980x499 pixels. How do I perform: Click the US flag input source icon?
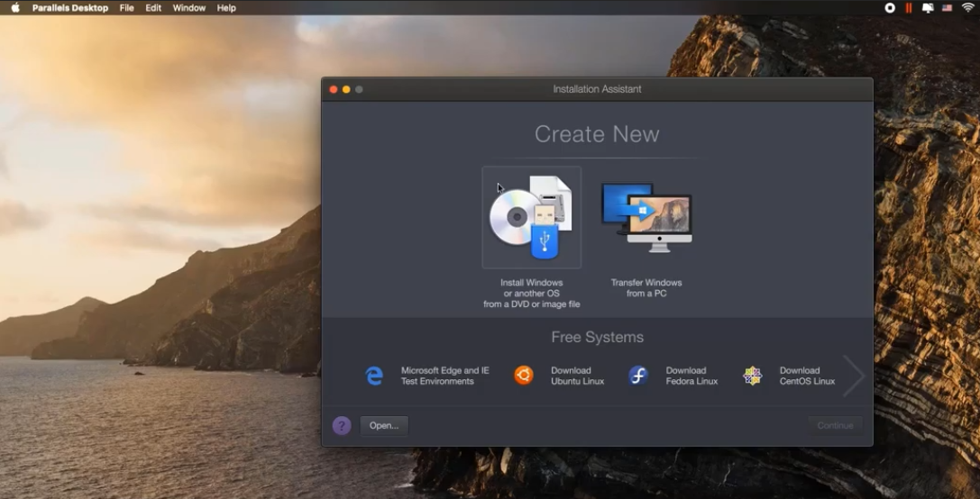(948, 8)
